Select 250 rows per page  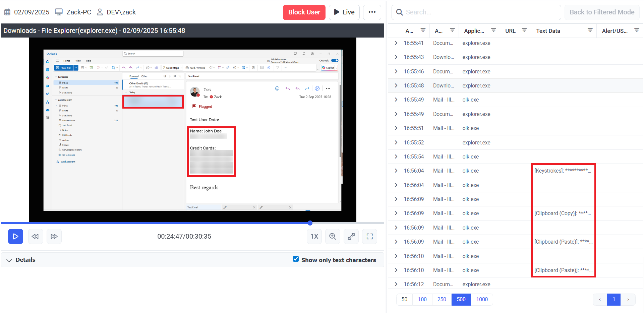point(442,300)
